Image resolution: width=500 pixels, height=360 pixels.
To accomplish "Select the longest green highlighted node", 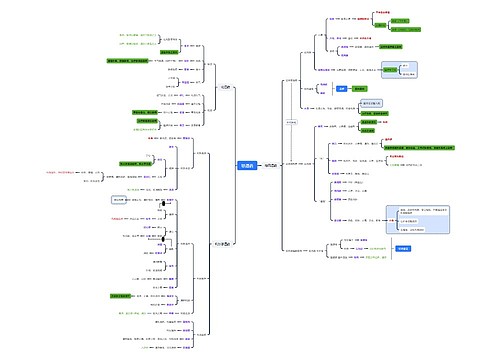I will click(419, 148).
